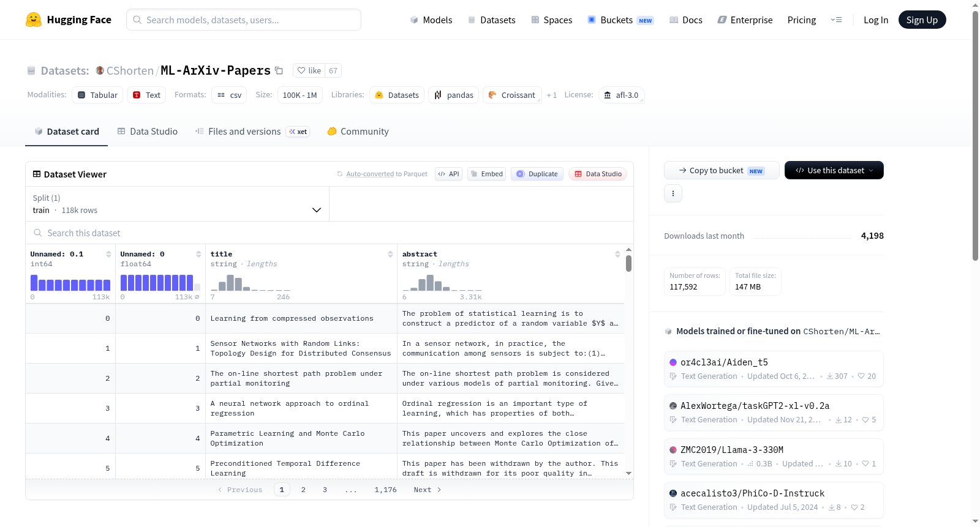Sort by the abstract column
The width and height of the screenshot is (980, 527).
pyautogui.click(x=617, y=254)
